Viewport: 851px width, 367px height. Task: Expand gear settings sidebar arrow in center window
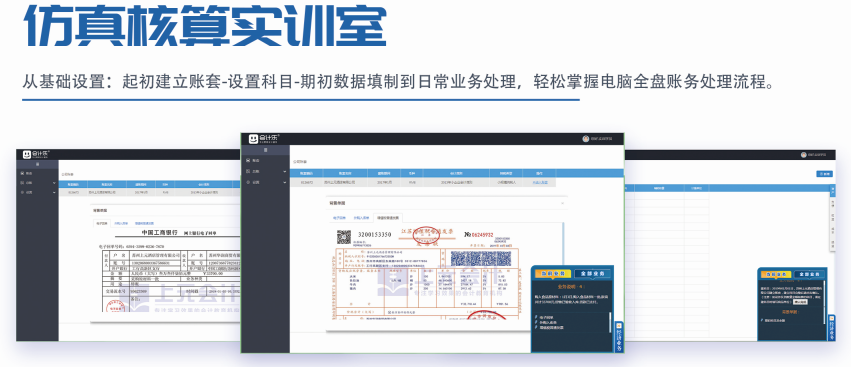pos(285,182)
